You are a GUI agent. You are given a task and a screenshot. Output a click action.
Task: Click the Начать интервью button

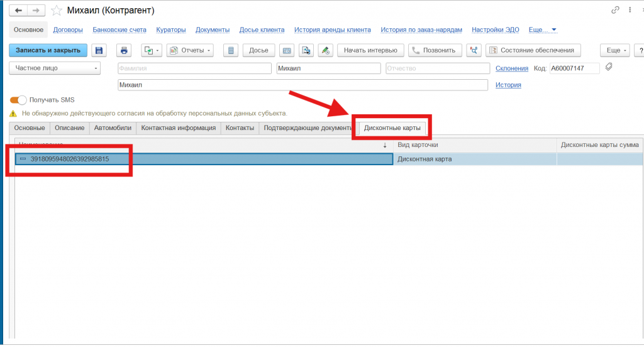(370, 50)
